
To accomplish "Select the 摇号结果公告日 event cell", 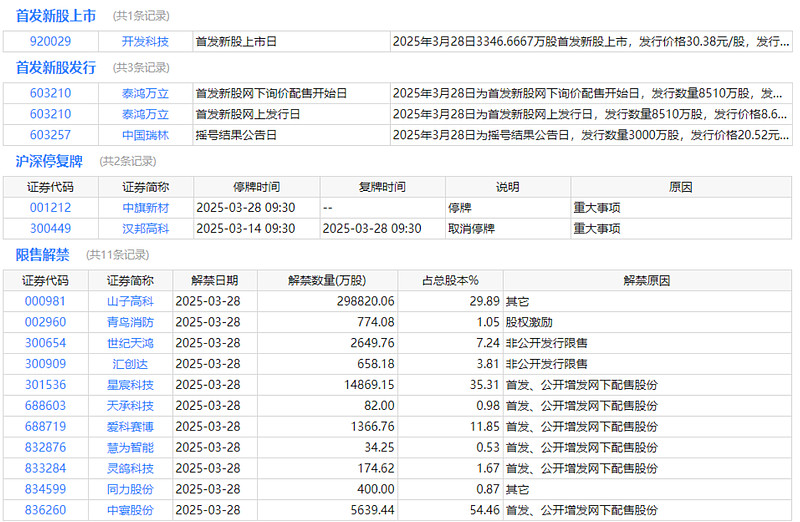I will [291, 135].
